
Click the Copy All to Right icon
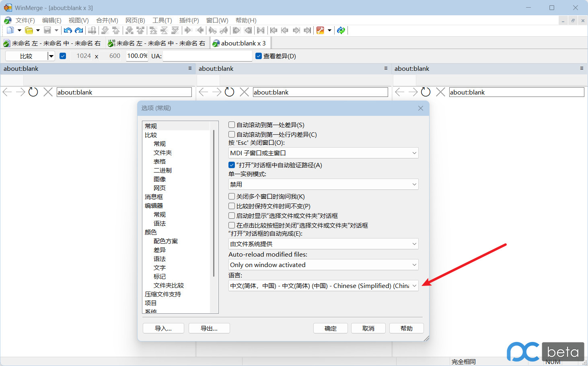coord(236,30)
